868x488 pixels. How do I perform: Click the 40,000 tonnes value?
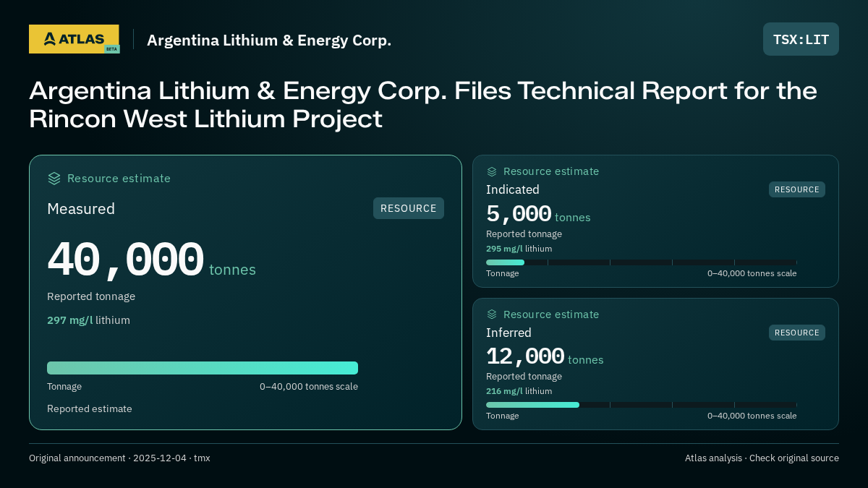[x=152, y=261]
